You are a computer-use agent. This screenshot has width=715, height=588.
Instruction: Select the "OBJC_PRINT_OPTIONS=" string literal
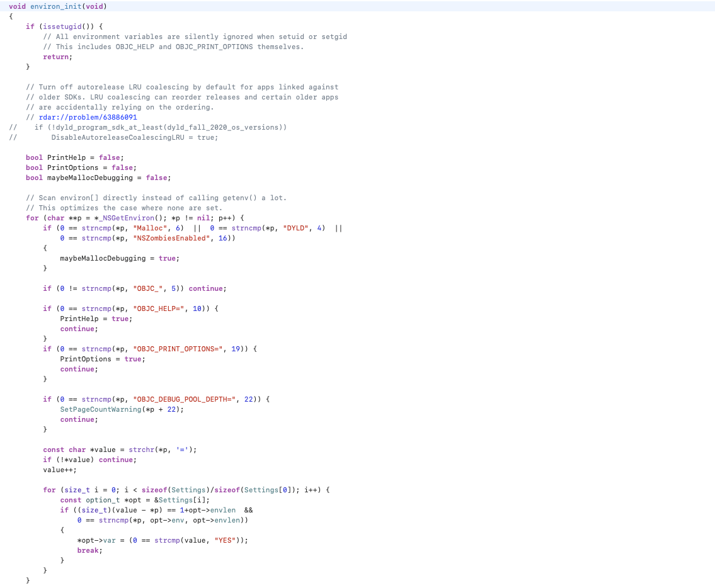pyautogui.click(x=178, y=349)
